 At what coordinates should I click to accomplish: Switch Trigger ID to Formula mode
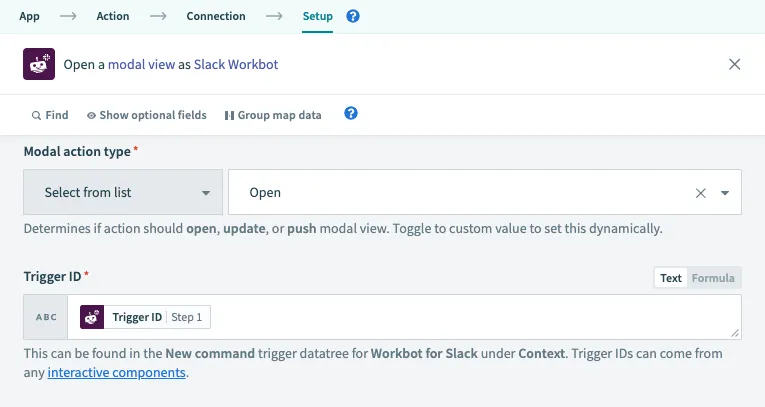pyautogui.click(x=713, y=278)
